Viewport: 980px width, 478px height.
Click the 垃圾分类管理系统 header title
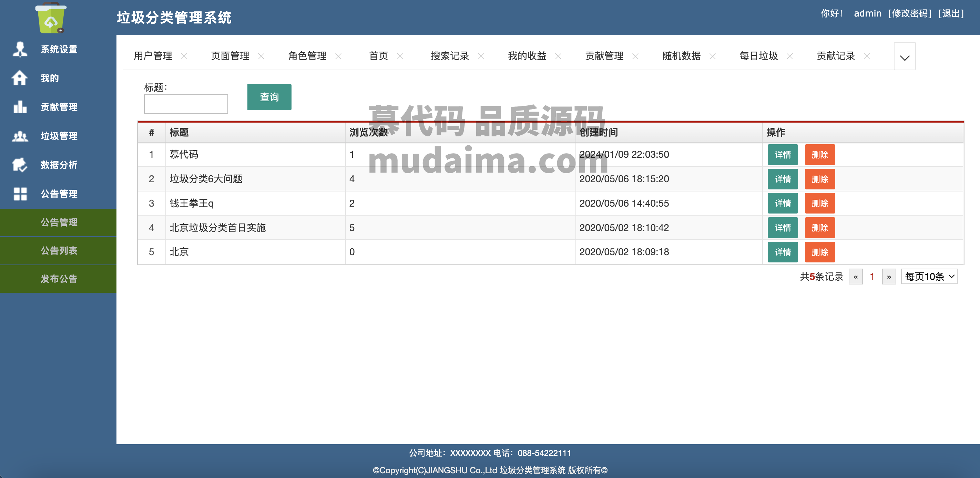(x=174, y=18)
